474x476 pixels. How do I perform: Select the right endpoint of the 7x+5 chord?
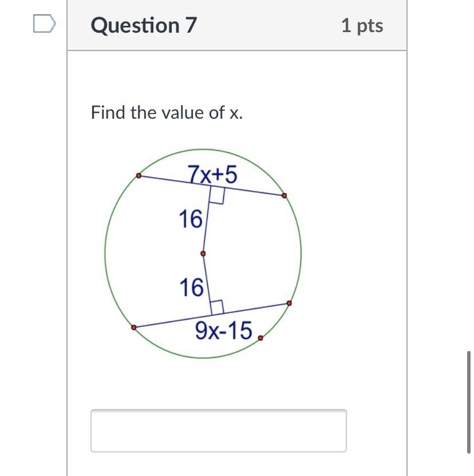284,196
